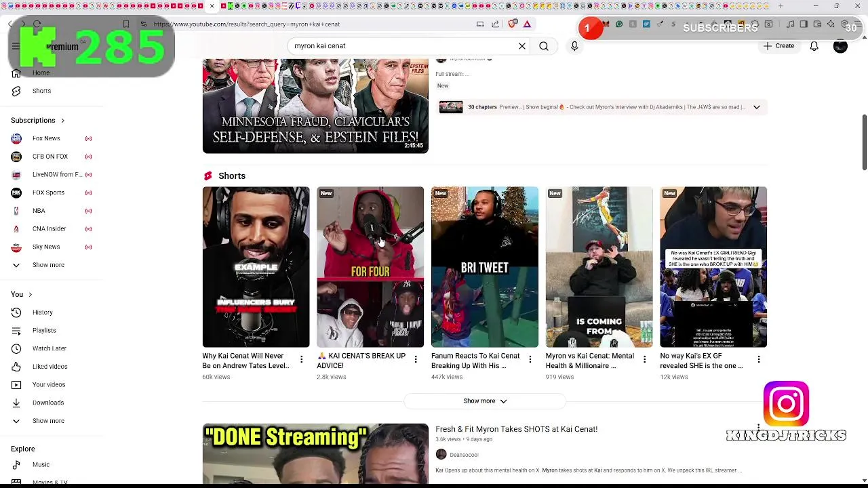This screenshot has width=868, height=488.
Task: Open options menu for Fresh & Fit video
Action: [x=759, y=429]
